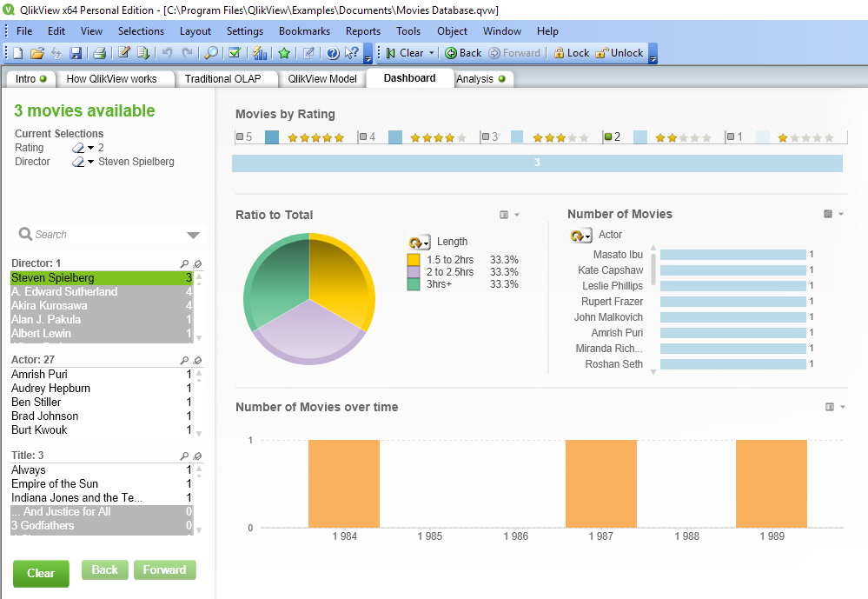Expand the navigation toolbar options arrow
The image size is (868, 599).
pos(653,54)
